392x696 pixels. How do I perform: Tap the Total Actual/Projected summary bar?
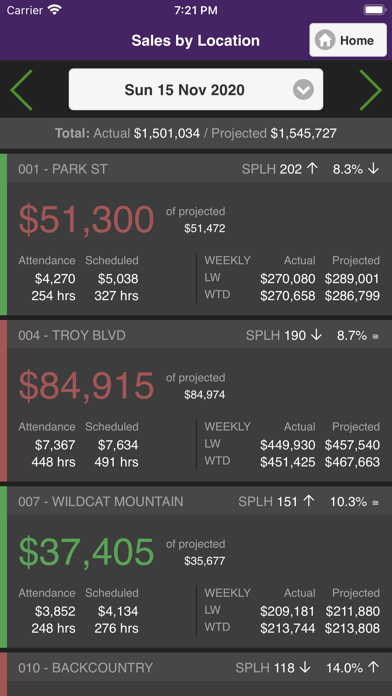tap(196, 133)
